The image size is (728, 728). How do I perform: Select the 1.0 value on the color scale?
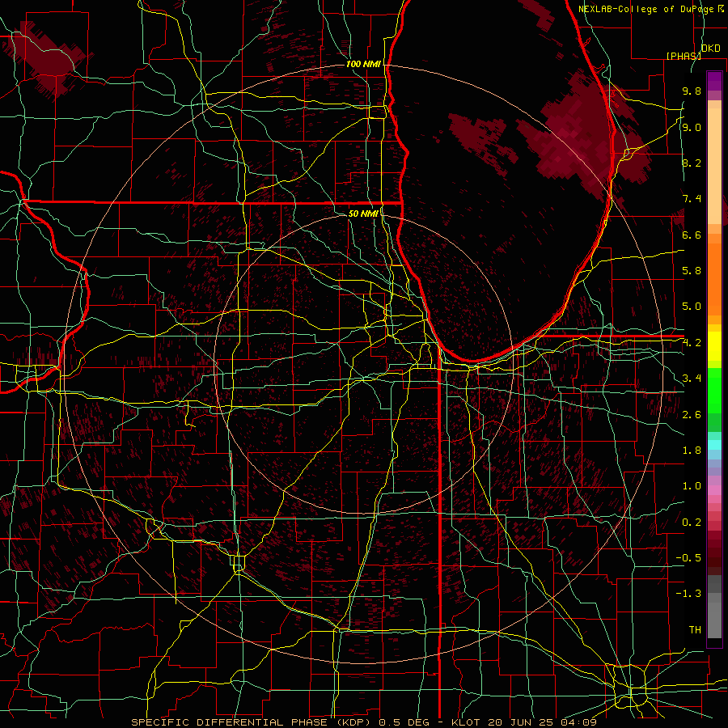(x=692, y=486)
